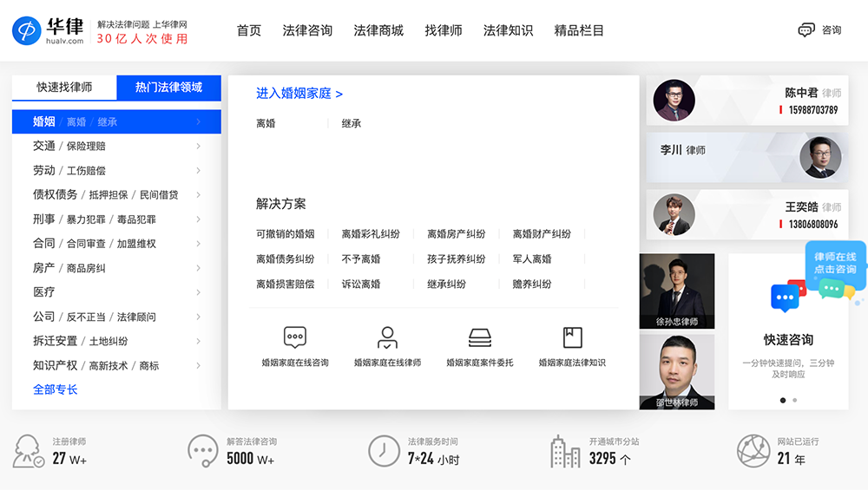
Task: Open the 离婚损害赔偿 solution link
Action: point(285,284)
